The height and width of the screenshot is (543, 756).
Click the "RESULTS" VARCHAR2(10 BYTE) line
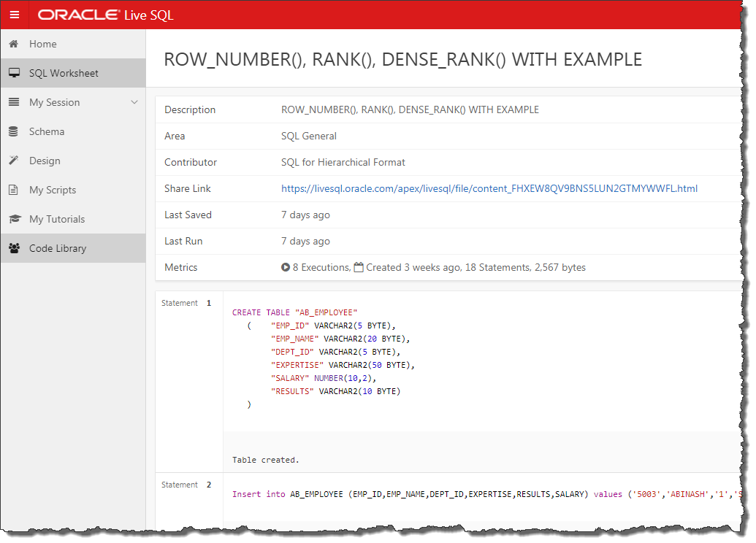335,391
